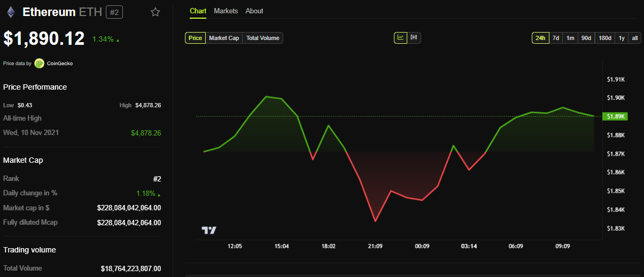Click the CoinGecko gecko logo
644x277 pixels.
coord(39,64)
